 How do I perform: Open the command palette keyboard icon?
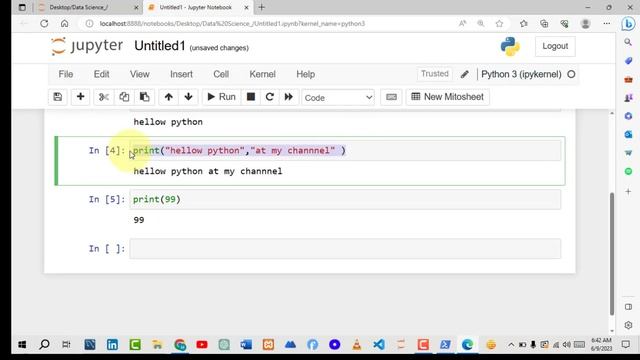(x=391, y=97)
